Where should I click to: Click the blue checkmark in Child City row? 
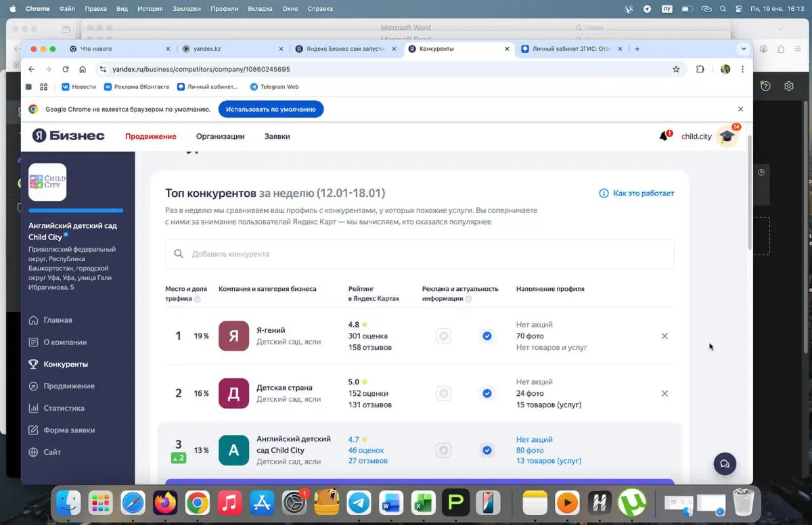(x=487, y=451)
